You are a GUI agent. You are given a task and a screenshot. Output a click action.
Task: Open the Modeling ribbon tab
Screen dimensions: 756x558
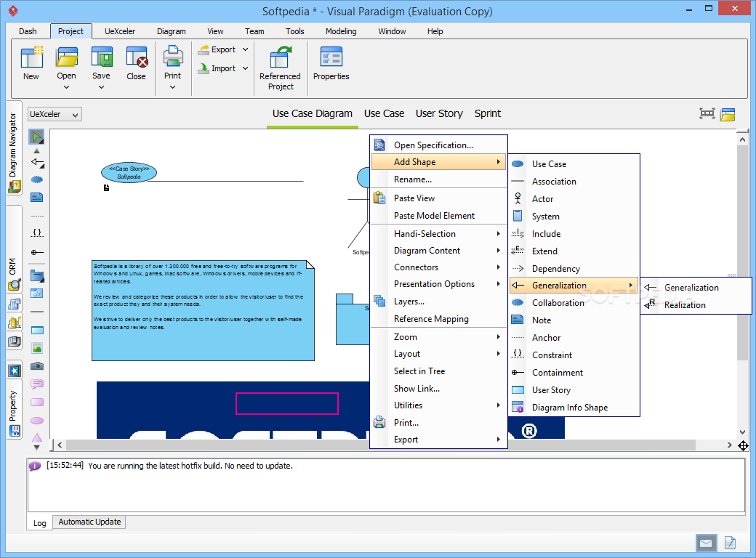coord(341,31)
